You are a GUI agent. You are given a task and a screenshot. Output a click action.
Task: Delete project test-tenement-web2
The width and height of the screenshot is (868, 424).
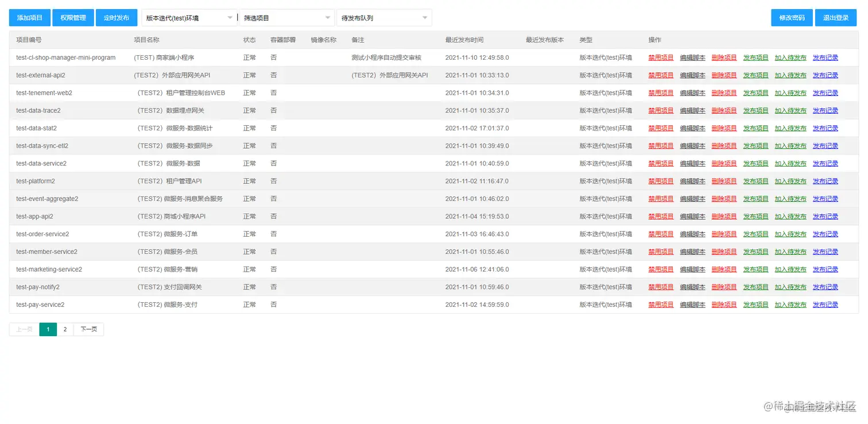click(724, 93)
